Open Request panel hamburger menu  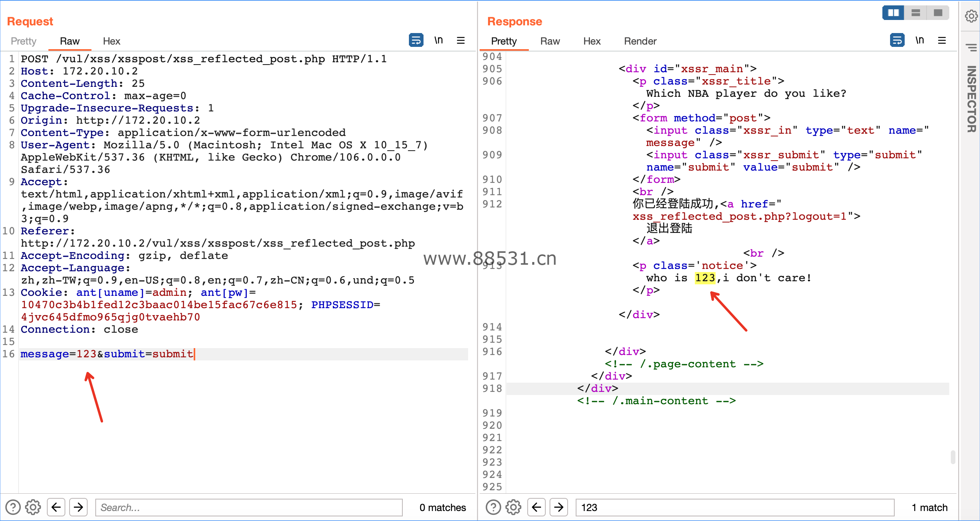click(x=461, y=40)
